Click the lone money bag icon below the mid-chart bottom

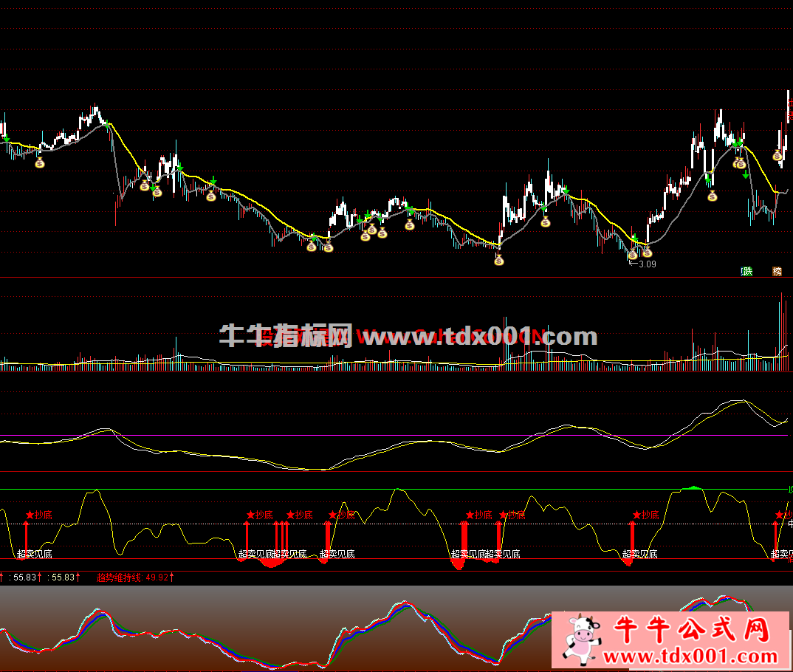[499, 260]
